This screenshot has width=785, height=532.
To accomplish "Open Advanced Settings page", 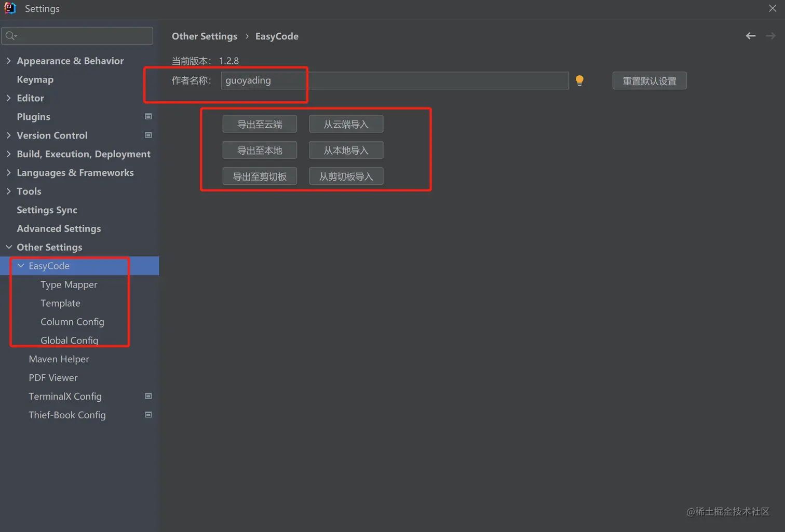I will (59, 229).
